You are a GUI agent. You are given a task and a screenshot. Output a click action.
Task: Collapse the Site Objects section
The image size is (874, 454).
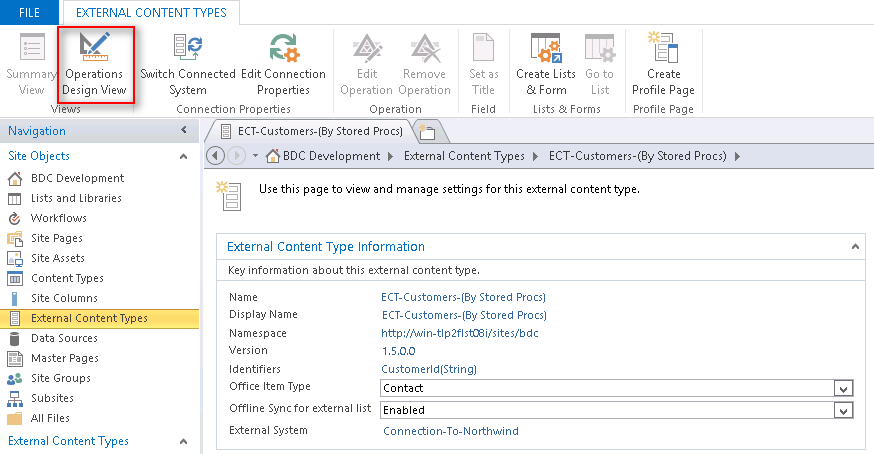coord(183,156)
